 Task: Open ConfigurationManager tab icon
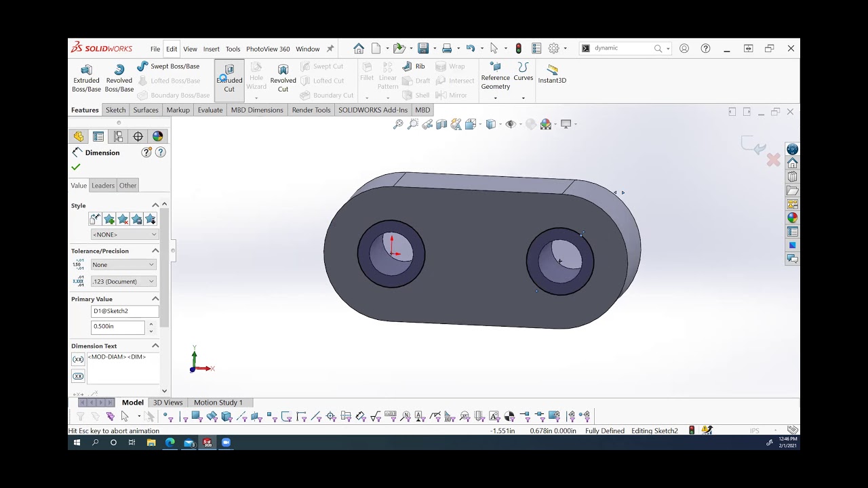[118, 136]
